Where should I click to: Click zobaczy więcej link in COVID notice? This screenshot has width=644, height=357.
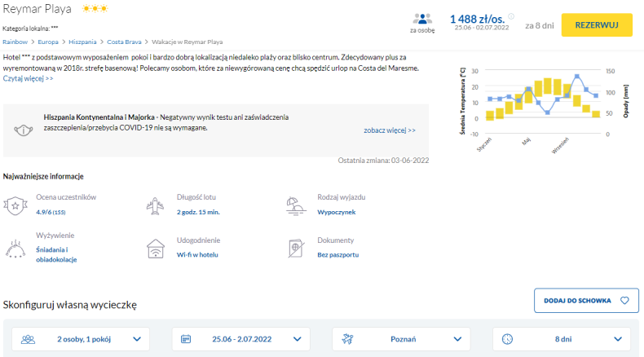click(390, 130)
